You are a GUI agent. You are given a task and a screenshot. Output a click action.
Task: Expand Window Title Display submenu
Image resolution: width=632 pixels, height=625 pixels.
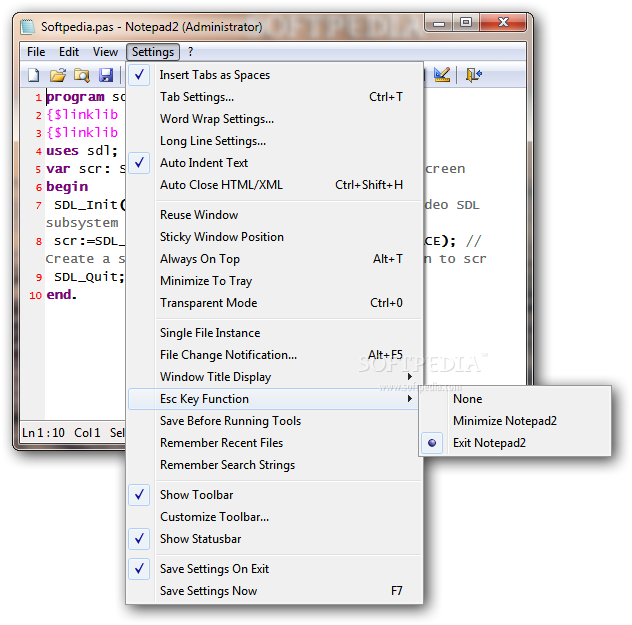[x=275, y=377]
